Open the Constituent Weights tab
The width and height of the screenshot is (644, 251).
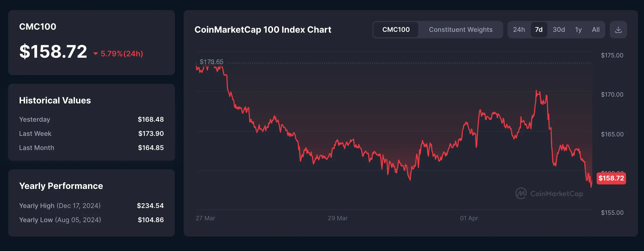click(460, 30)
